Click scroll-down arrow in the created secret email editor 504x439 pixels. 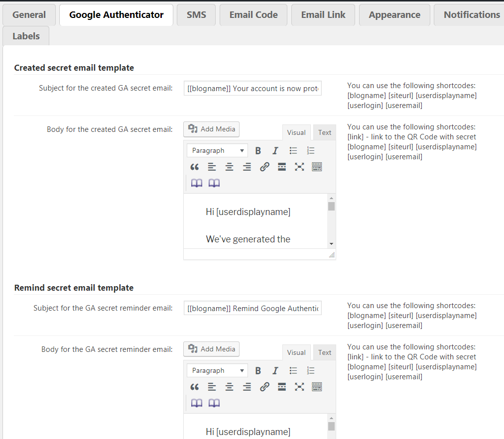(x=331, y=243)
